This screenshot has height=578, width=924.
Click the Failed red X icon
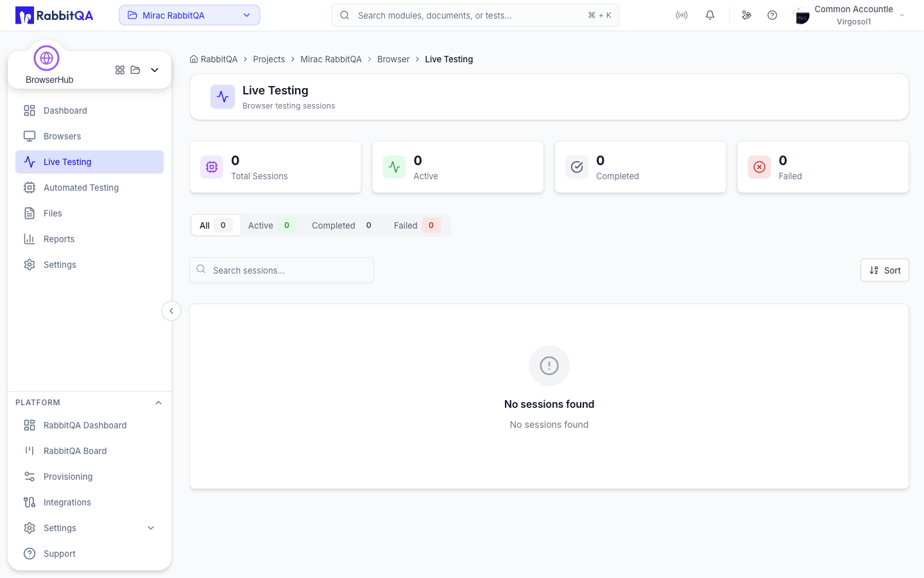pos(759,167)
